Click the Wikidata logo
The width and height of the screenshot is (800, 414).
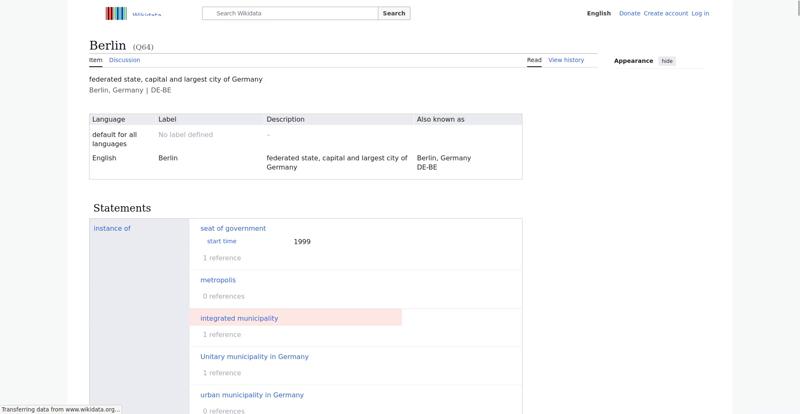133,13
